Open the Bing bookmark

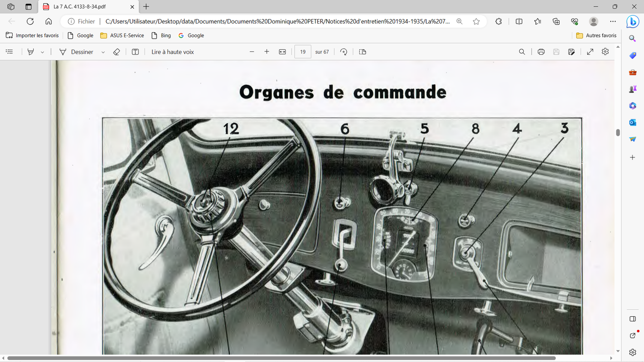click(161, 36)
